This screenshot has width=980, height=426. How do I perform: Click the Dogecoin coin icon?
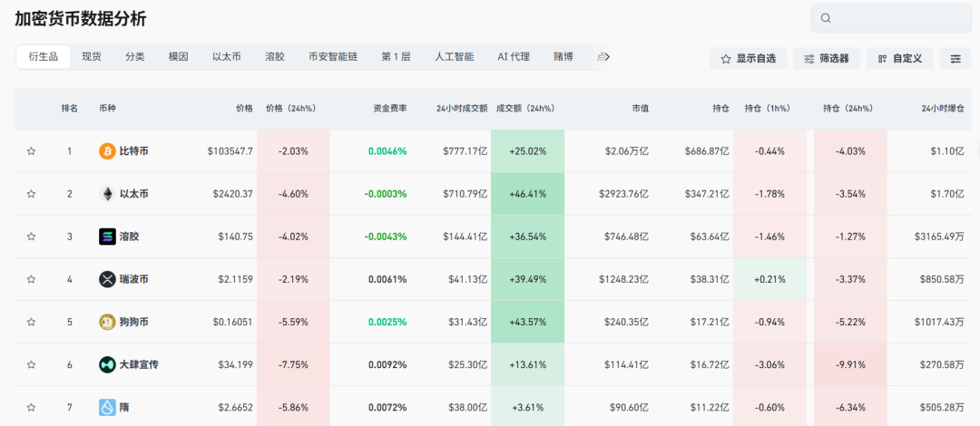107,322
